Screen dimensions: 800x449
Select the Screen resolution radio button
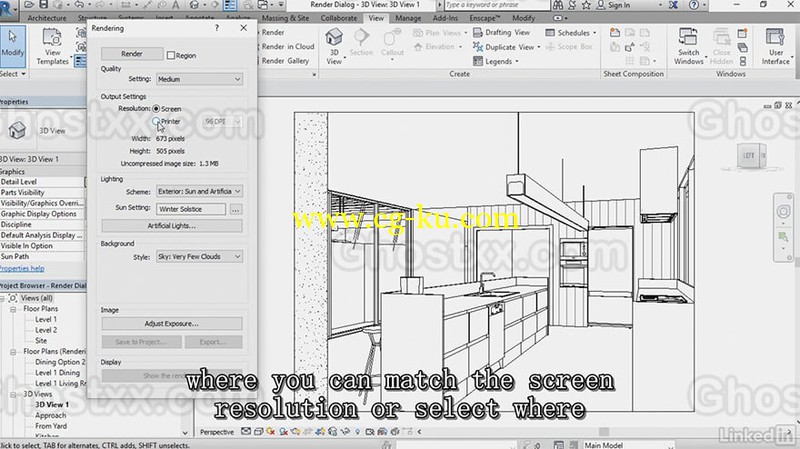click(156, 109)
